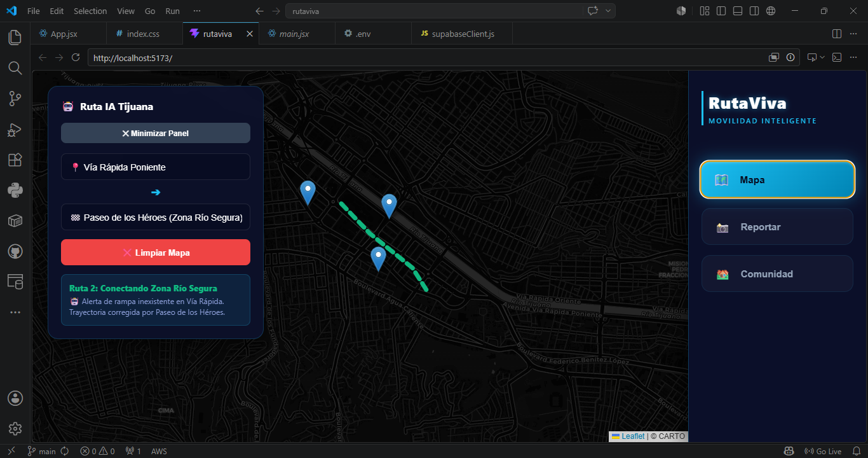Open the Run menu
Screen dimensions: 868x458
(x=172, y=11)
